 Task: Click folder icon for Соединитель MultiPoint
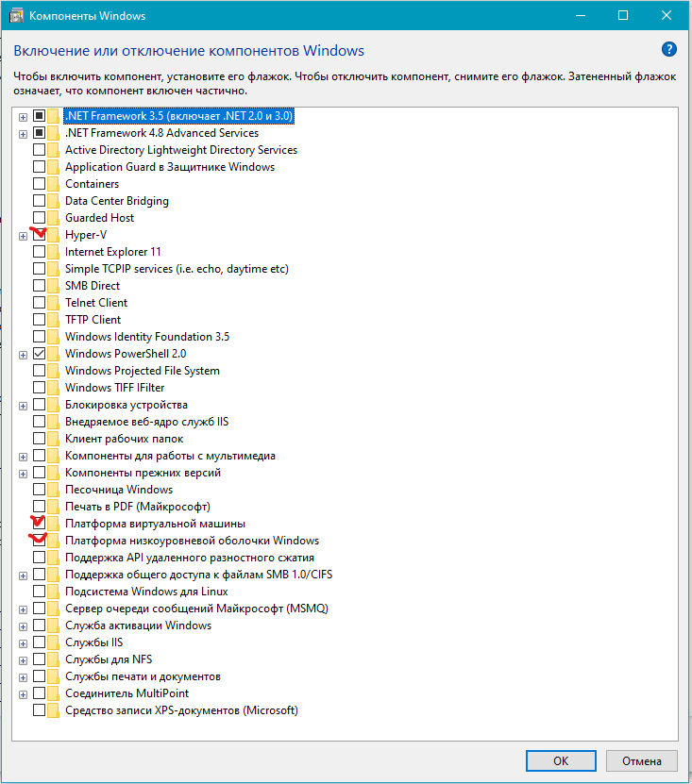click(x=54, y=693)
